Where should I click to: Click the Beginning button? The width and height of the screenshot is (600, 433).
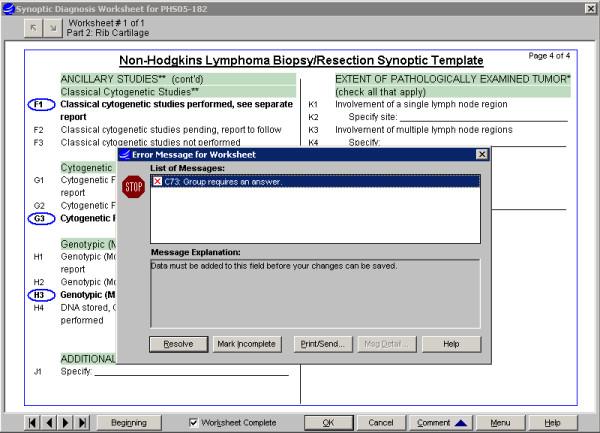[129, 422]
